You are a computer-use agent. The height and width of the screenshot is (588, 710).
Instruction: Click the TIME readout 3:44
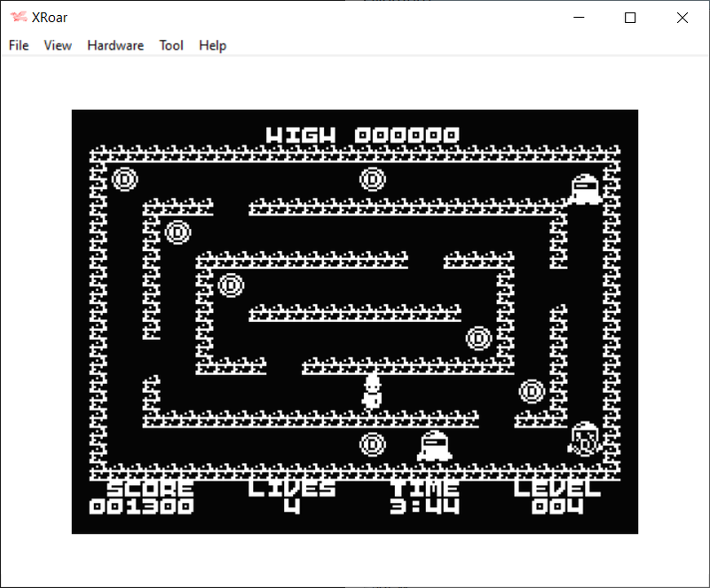point(423,506)
